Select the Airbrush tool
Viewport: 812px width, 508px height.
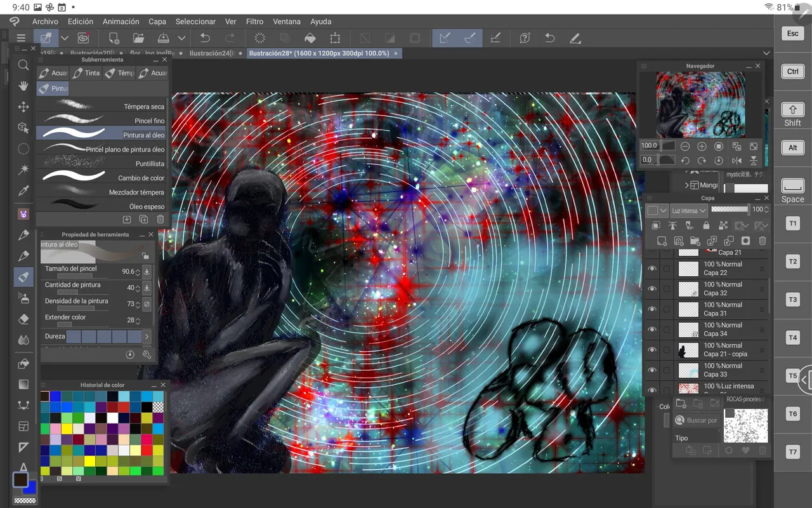point(23,298)
